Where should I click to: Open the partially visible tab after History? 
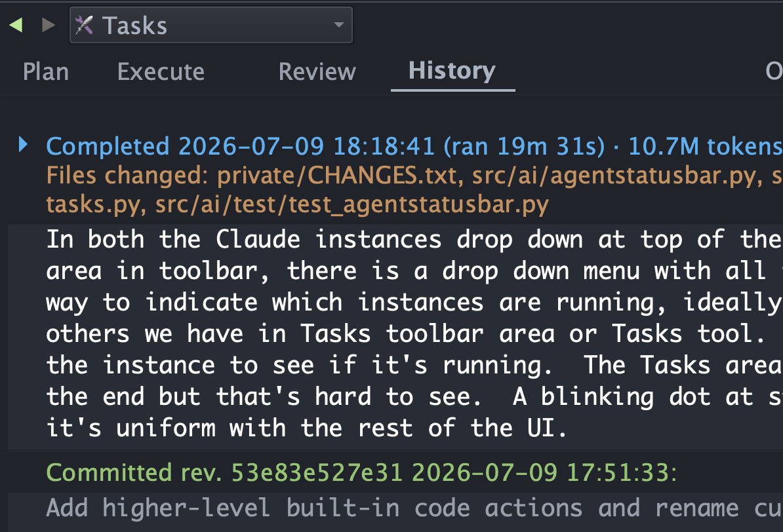tap(774, 71)
